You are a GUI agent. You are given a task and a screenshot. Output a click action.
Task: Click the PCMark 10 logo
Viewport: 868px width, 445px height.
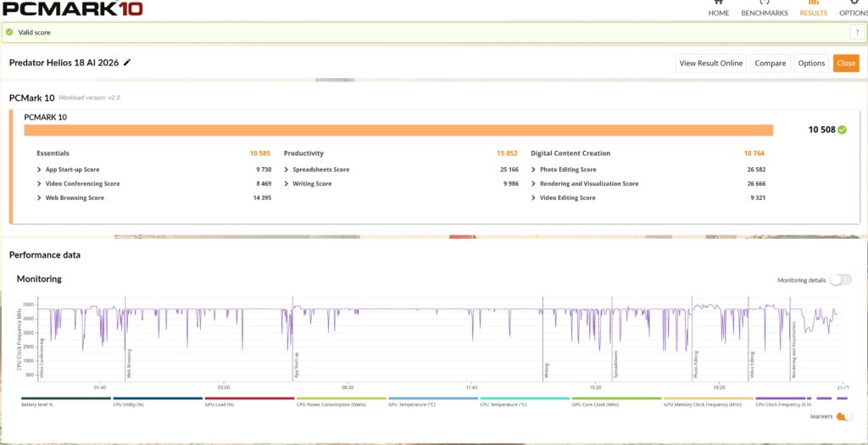pos(73,8)
